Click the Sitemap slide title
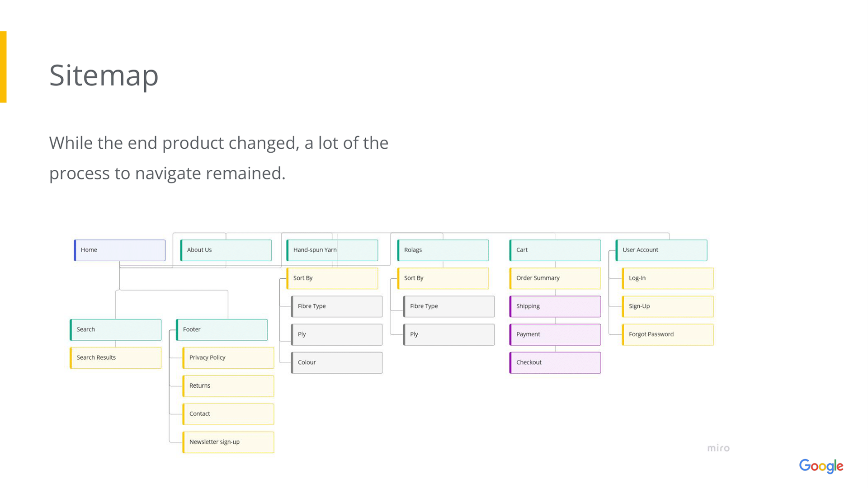Screen dimensions: 868x488 (104, 75)
